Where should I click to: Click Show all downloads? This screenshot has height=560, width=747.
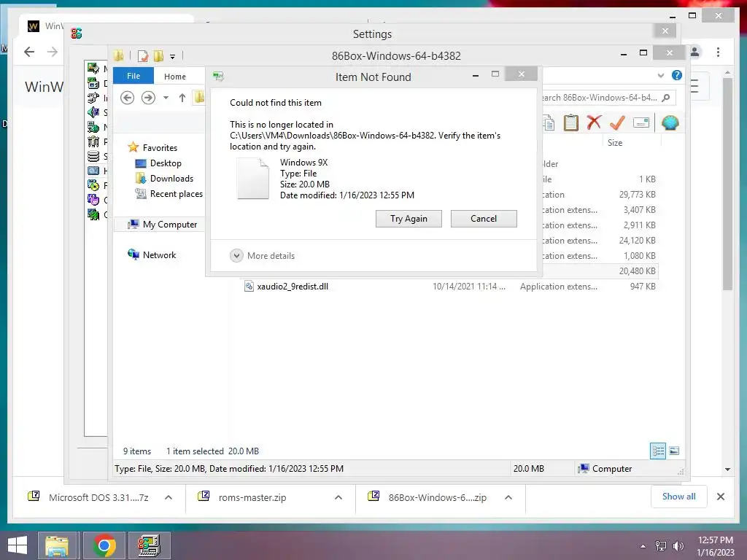(x=678, y=497)
